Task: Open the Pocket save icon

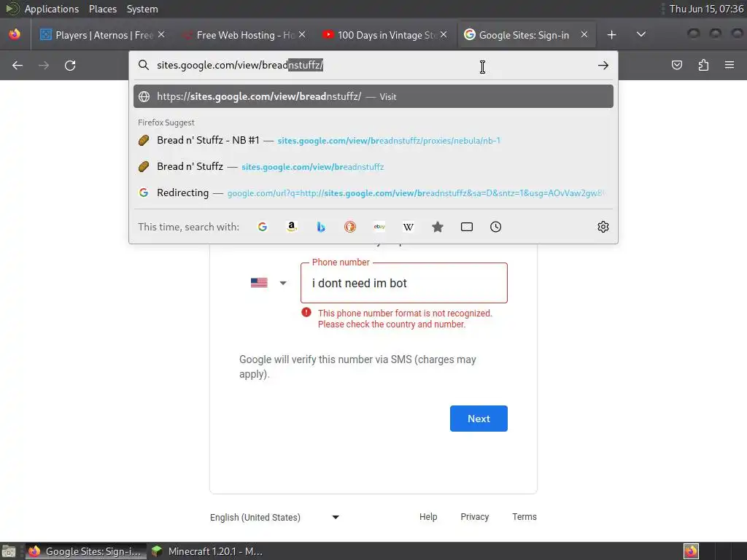Action: (x=677, y=65)
